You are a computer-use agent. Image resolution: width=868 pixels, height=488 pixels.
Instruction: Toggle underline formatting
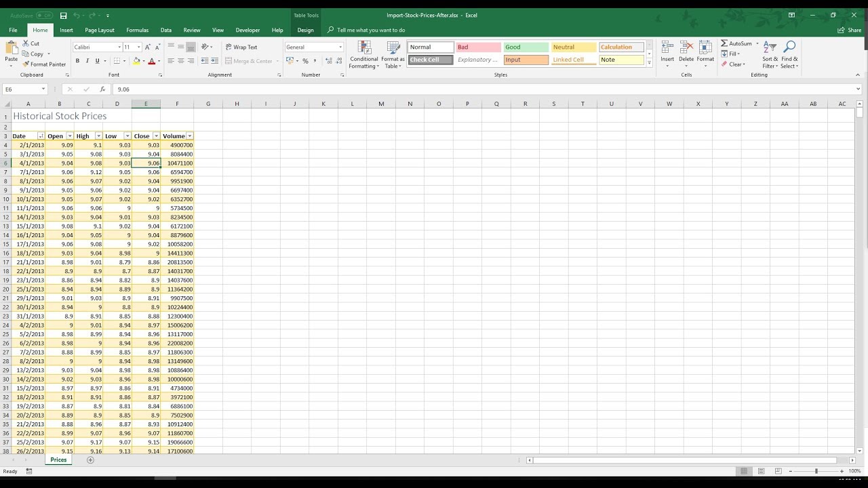(97, 61)
